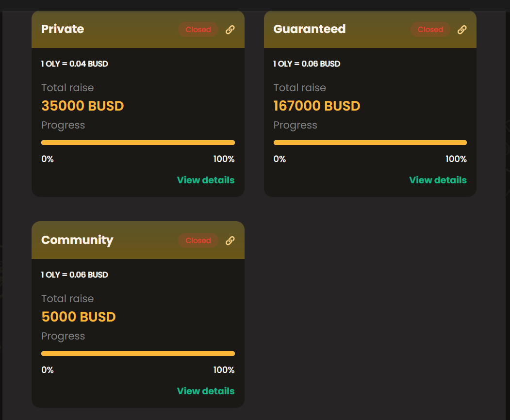Select the Community card title

(78, 240)
